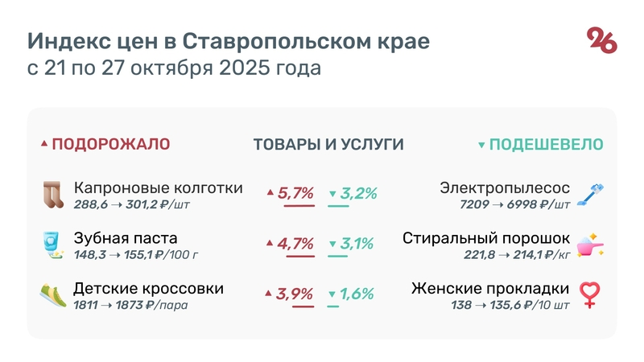Click the 4,7% increase value
Image resolution: width=644 pixels, height=362 pixels.
pos(295,244)
